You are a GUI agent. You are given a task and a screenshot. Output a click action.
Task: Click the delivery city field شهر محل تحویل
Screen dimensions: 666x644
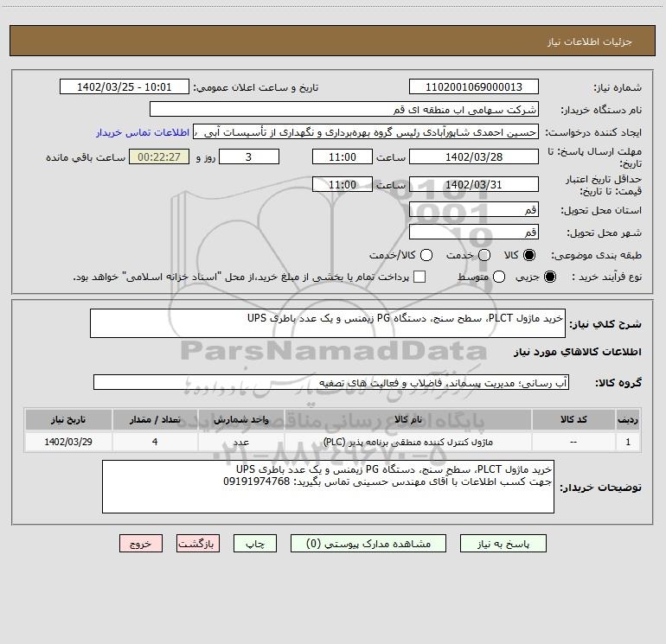coord(474,232)
